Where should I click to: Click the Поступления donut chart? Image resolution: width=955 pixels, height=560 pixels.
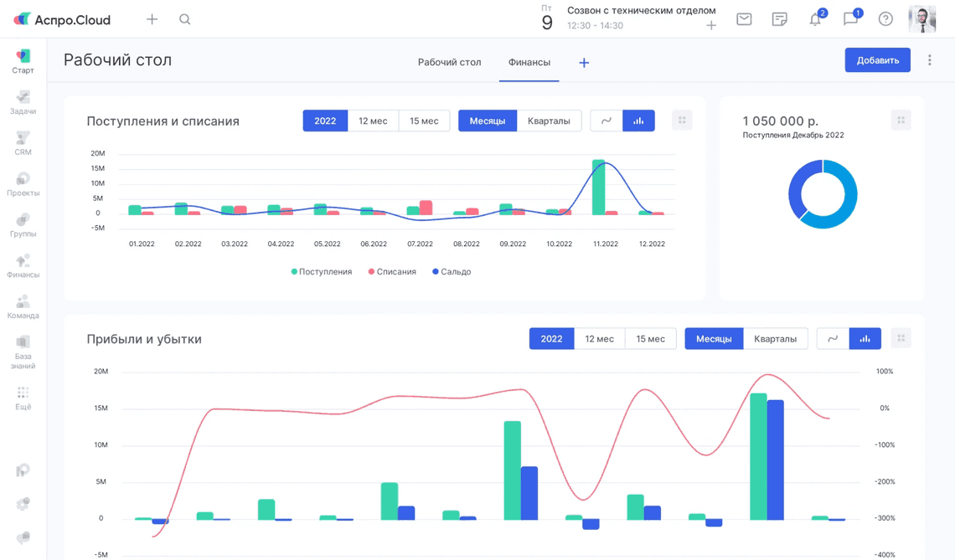[x=823, y=194]
